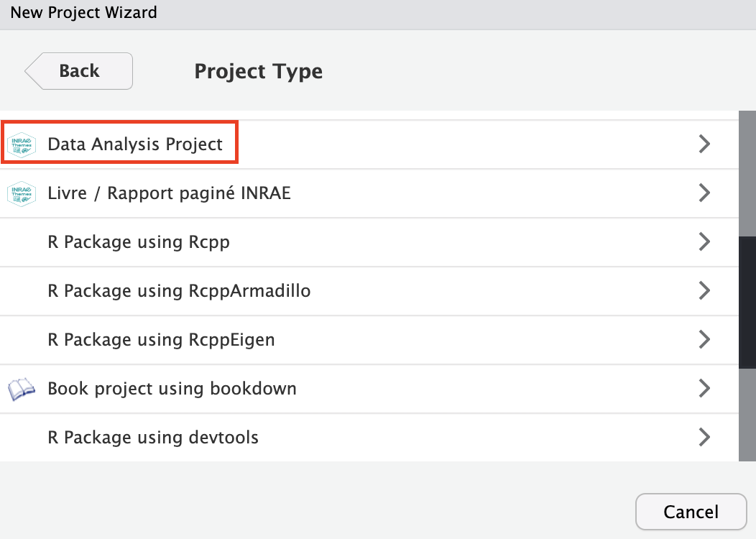Pick R Package using RcppArmadillo option
This screenshot has height=539, width=756.
coord(179,291)
